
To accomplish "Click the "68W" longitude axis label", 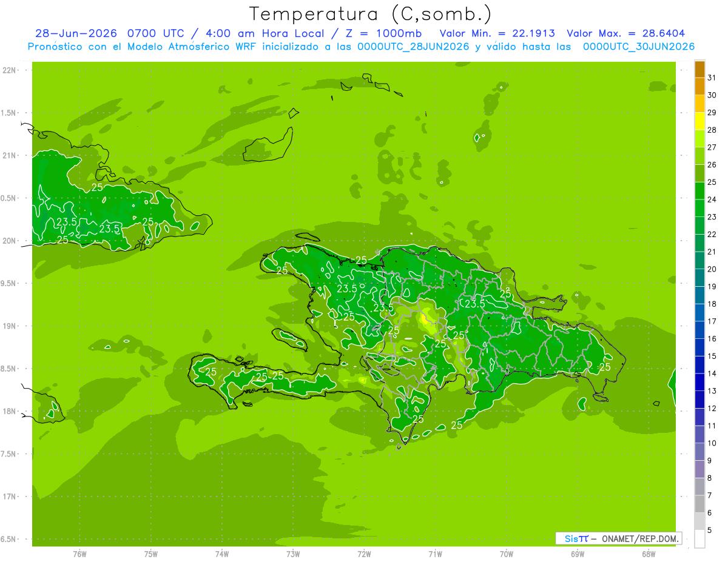I will coord(649,554).
